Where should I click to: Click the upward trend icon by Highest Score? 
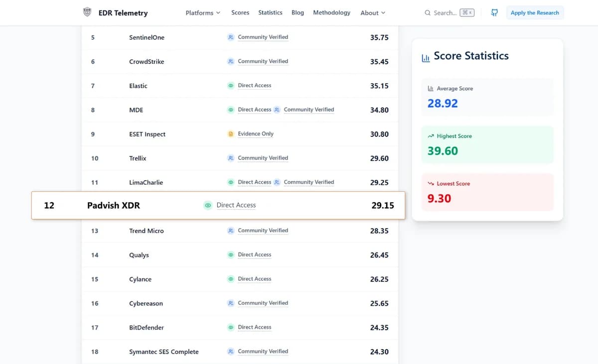pyautogui.click(x=431, y=136)
